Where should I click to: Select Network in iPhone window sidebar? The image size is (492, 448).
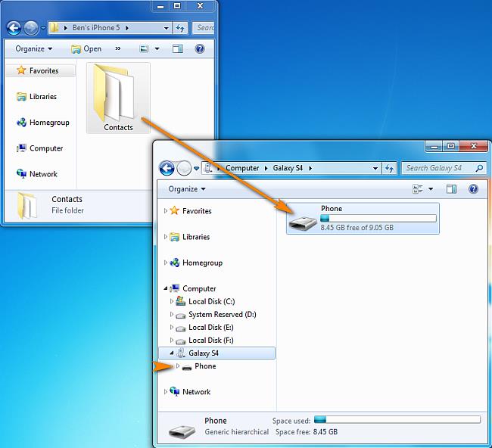click(37, 174)
